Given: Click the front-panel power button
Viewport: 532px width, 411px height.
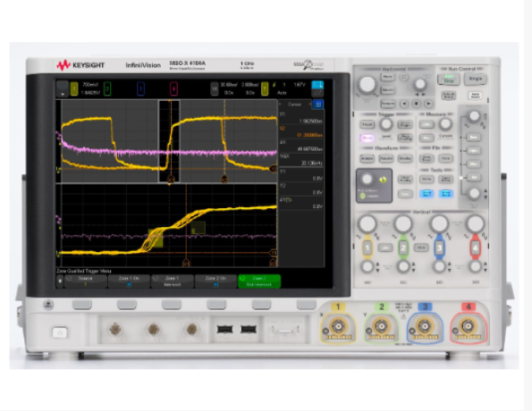Looking at the screenshot, I should tap(60, 332).
